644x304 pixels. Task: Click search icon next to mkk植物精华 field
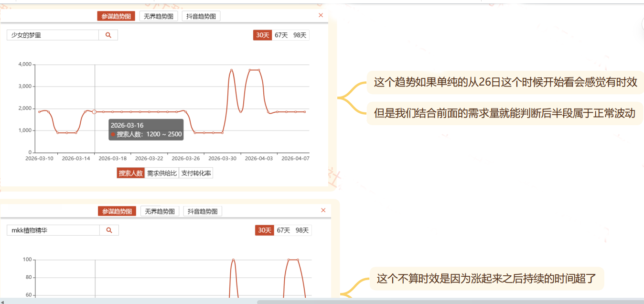pyautogui.click(x=109, y=230)
